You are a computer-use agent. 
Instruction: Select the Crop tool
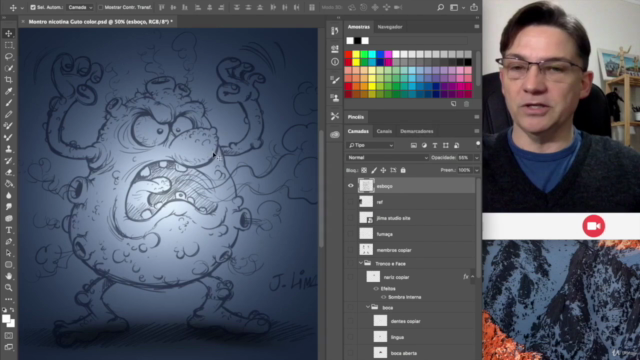point(9,80)
